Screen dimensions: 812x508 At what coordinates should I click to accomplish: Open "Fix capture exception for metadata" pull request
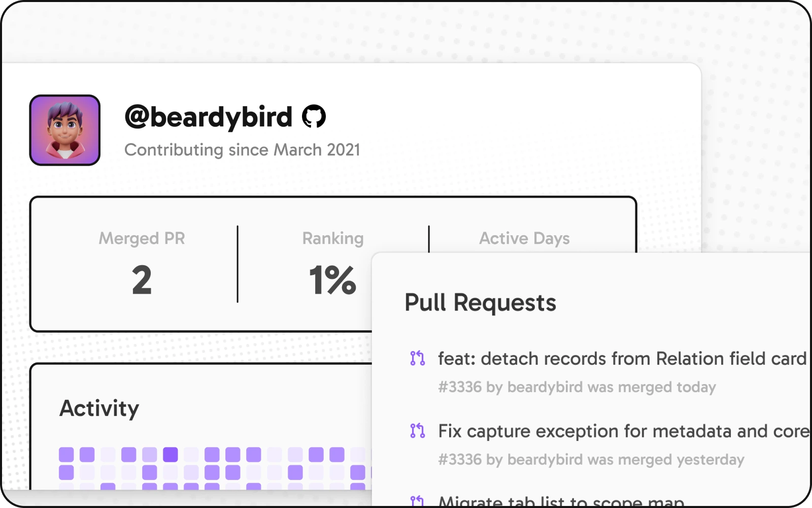[624, 431]
